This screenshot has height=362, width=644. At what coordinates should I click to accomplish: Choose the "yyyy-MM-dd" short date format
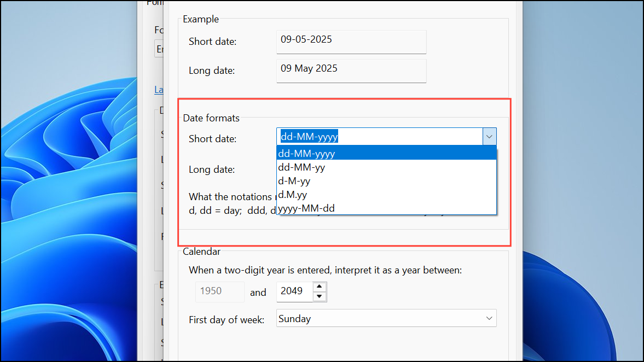(306, 208)
